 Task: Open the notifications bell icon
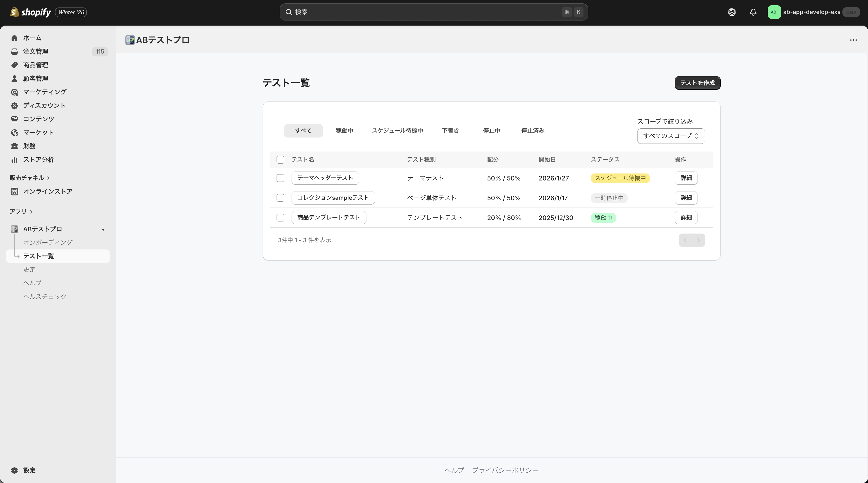[x=753, y=12]
